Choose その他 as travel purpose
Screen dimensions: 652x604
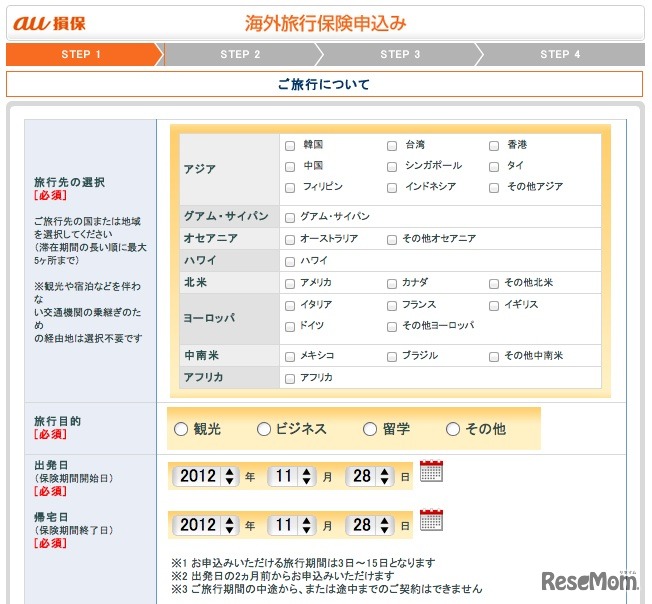(x=453, y=429)
